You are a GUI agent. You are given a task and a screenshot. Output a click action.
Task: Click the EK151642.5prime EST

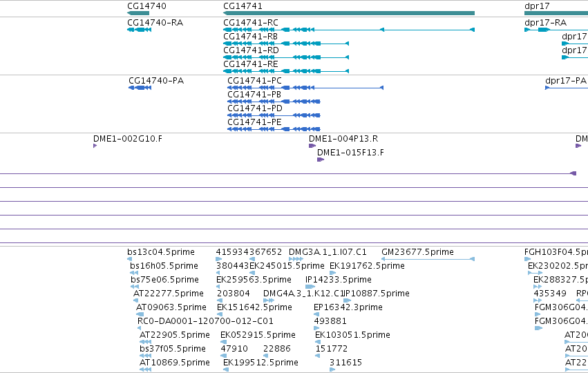(x=254, y=307)
